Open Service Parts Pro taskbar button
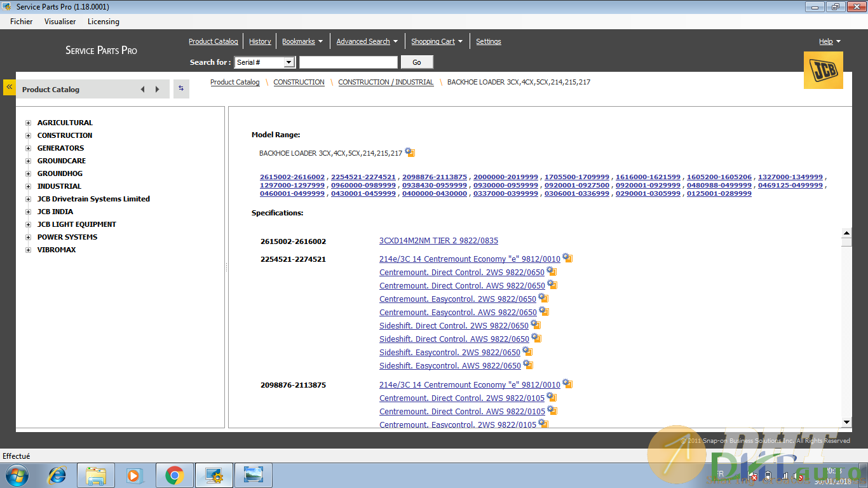868x488 pixels. point(214,475)
